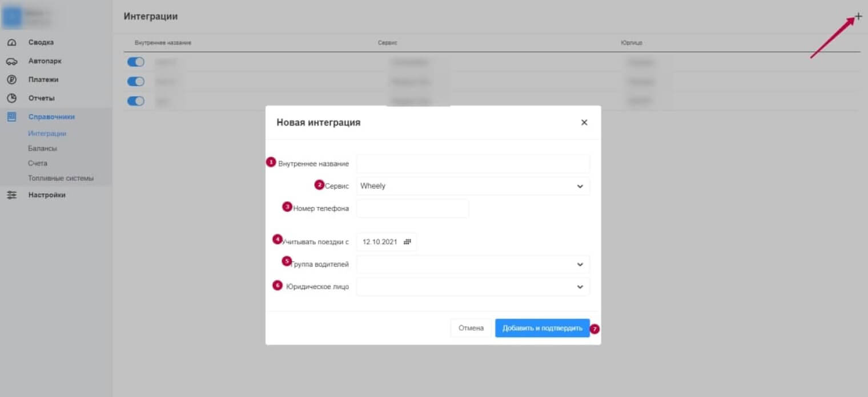This screenshot has height=397, width=868.
Task: Close the Новая интеграция dialog
Action: click(584, 123)
